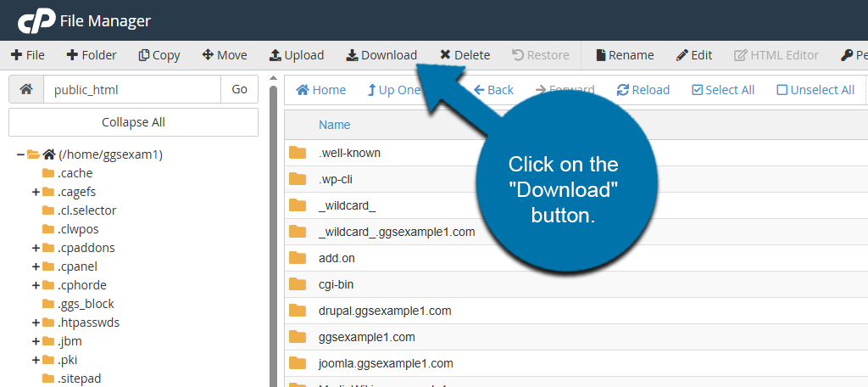The width and height of the screenshot is (868, 387).
Task: Click the Move toolbar icon
Action: click(x=208, y=55)
